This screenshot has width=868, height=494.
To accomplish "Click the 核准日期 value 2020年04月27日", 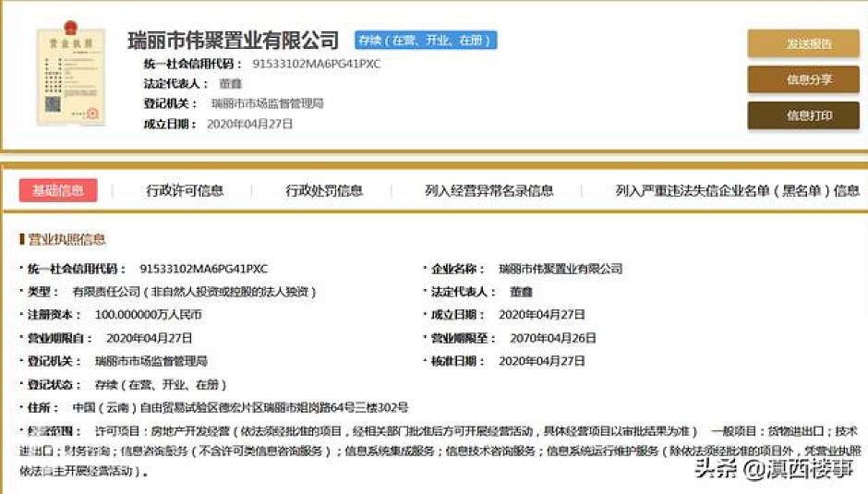I will pos(542,361).
